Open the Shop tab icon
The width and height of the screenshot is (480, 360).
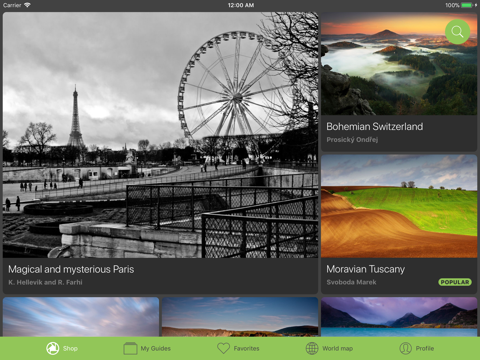coord(53,348)
